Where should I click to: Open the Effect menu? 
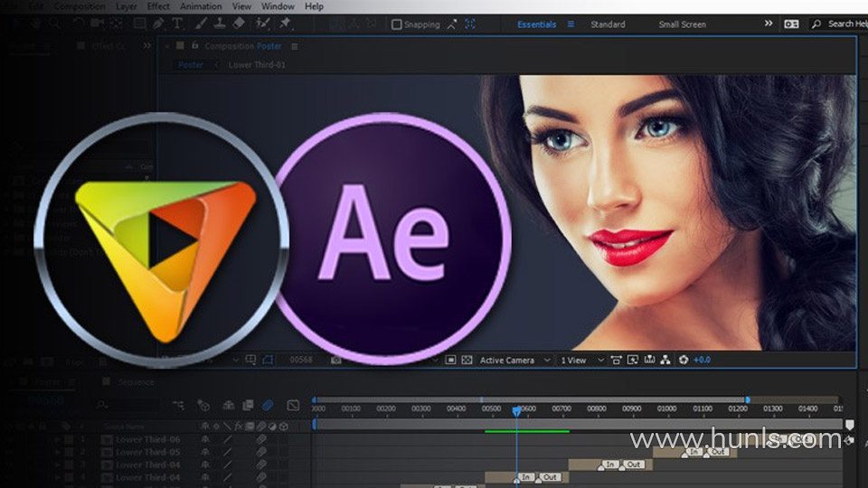(158, 6)
